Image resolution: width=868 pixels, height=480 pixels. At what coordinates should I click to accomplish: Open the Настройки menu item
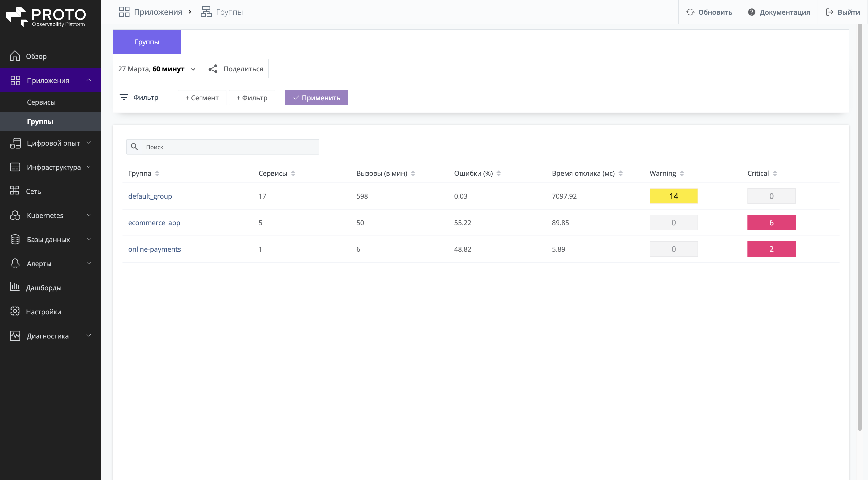(51, 311)
